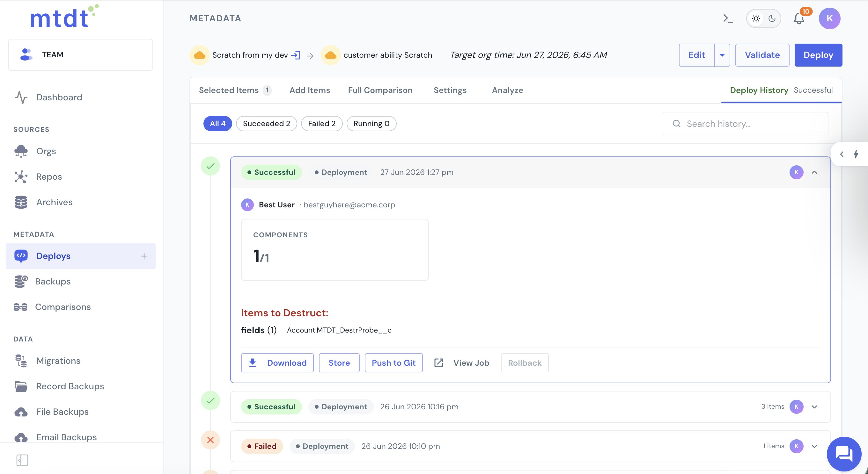Switch to dark mode moon toggle

772,18
